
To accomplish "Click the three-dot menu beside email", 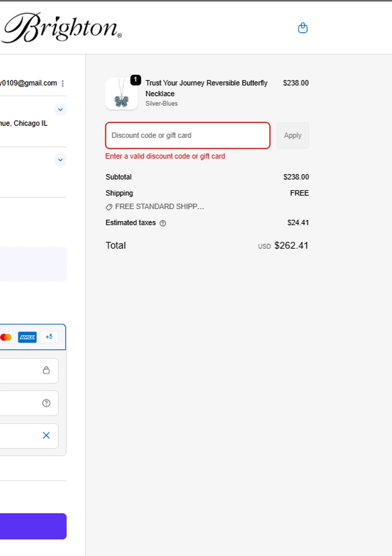I will pyautogui.click(x=63, y=83).
